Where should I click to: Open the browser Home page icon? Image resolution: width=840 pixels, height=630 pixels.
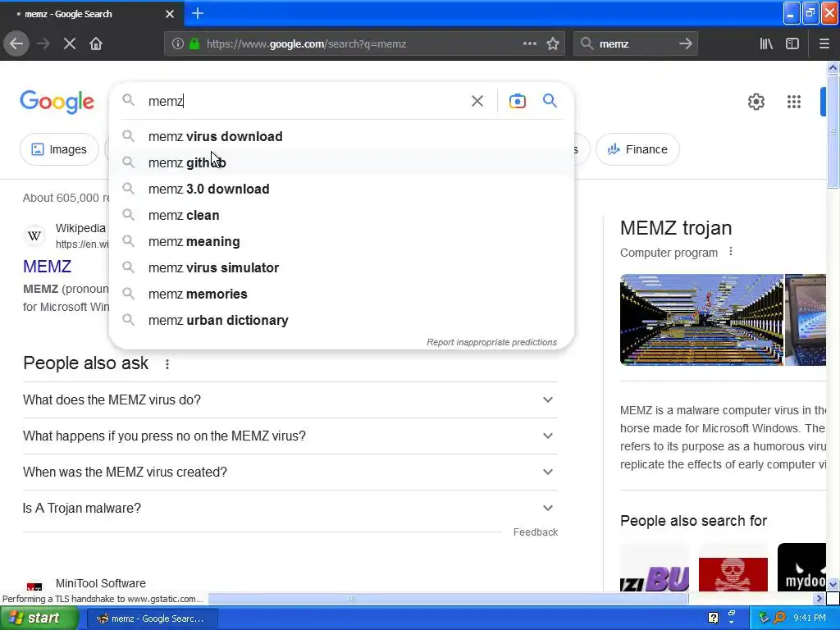click(96, 44)
